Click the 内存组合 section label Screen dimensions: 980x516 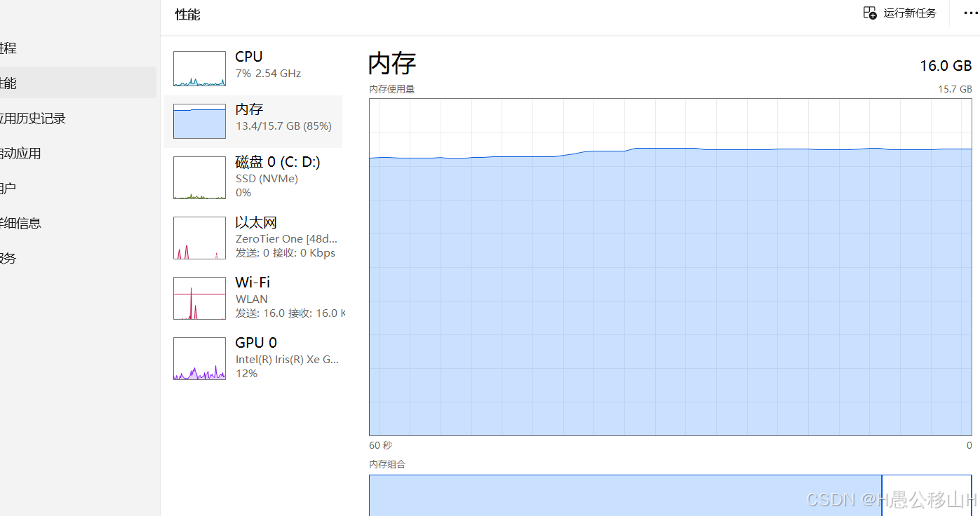(387, 464)
